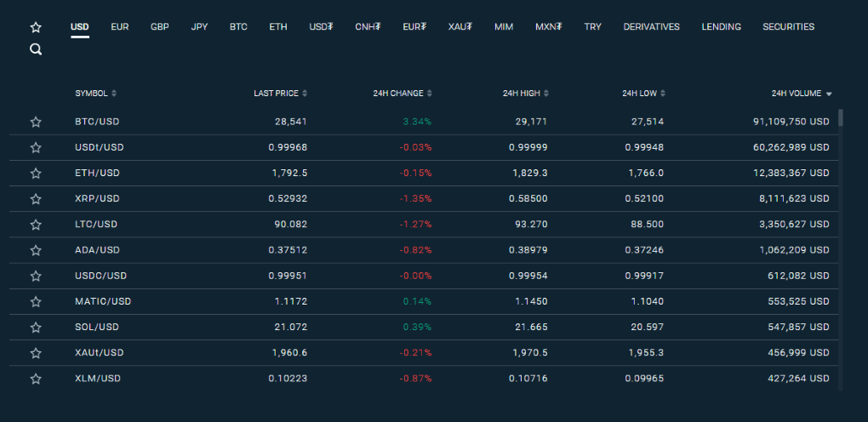Image resolution: width=868 pixels, height=422 pixels.
Task: Open the EUR₮ tab
Action: click(x=414, y=26)
